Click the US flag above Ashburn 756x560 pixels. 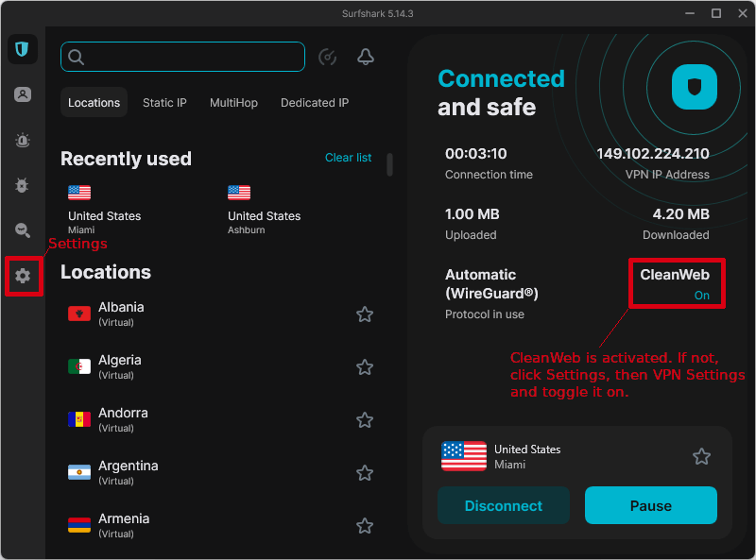[239, 193]
